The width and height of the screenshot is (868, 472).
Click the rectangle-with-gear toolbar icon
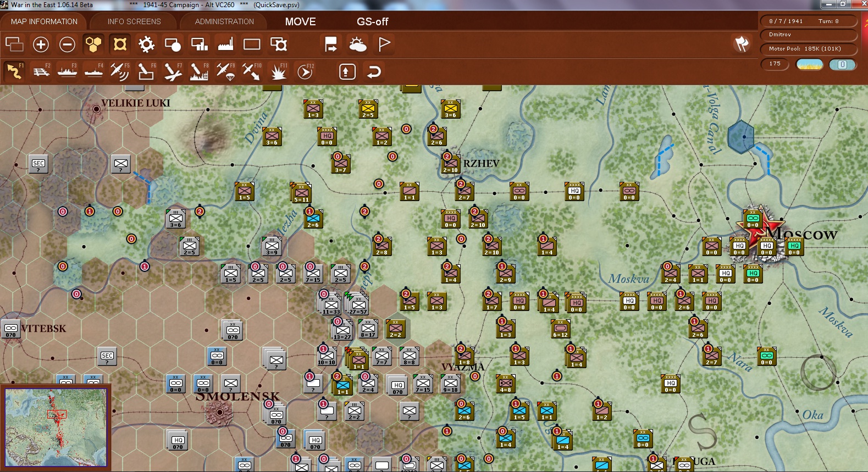[278, 44]
